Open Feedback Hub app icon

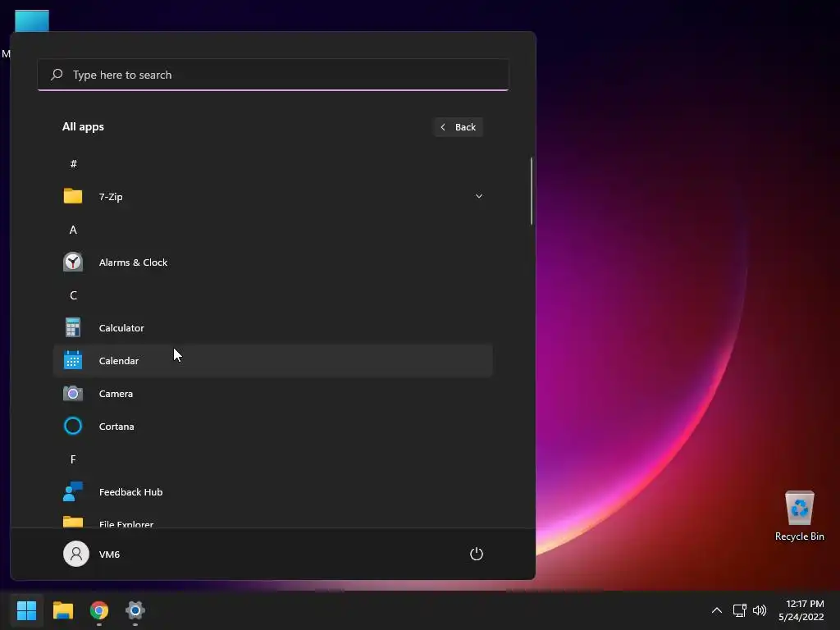pos(73,491)
